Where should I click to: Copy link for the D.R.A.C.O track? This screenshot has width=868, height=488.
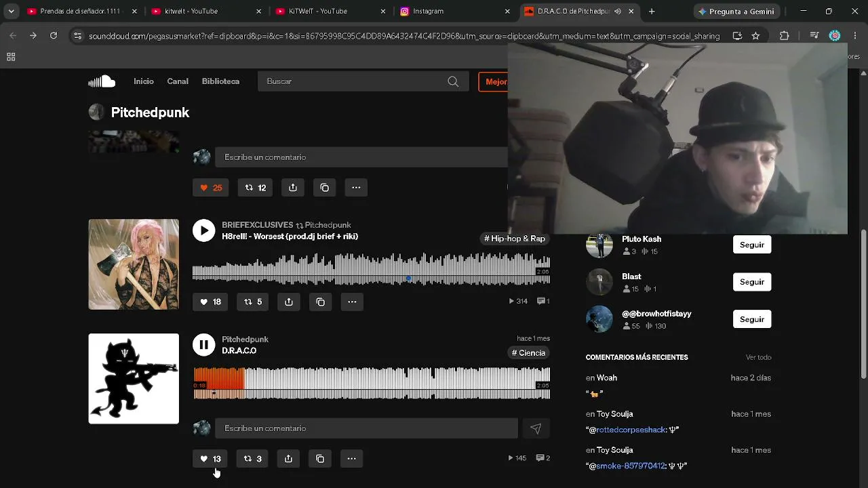(x=320, y=459)
